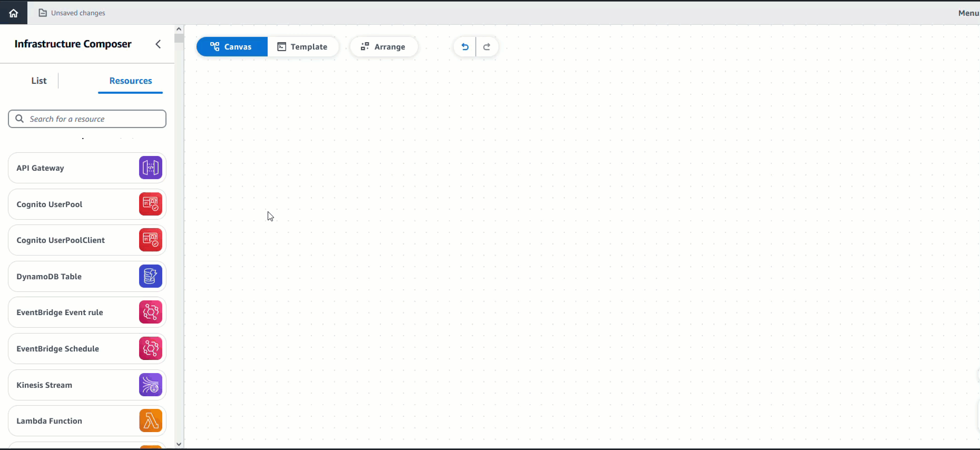Switch to the Canvas view

231,46
